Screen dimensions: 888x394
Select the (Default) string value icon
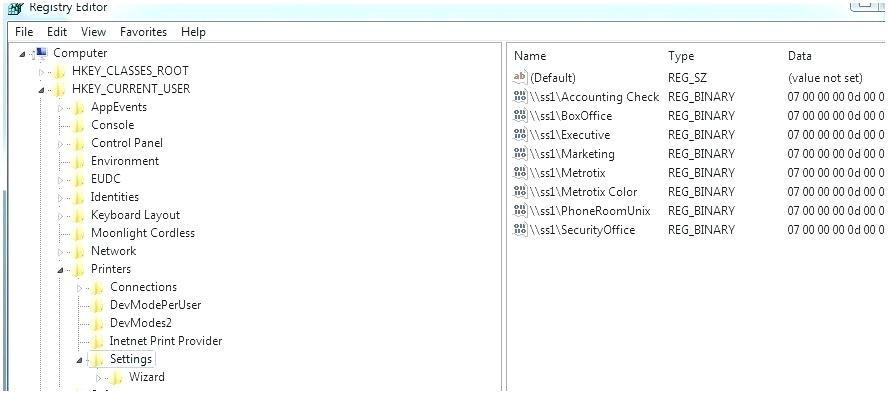(x=519, y=78)
